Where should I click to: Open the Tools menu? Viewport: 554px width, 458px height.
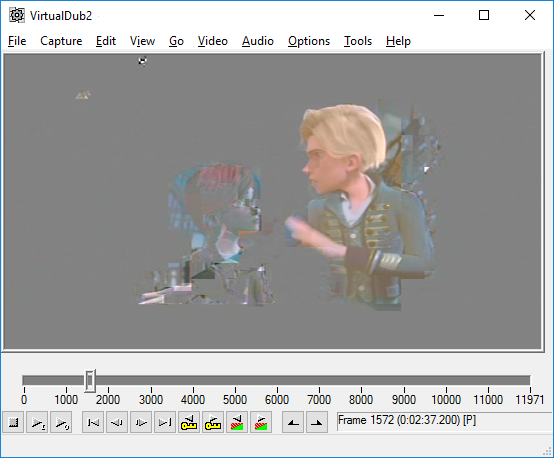[x=358, y=41]
